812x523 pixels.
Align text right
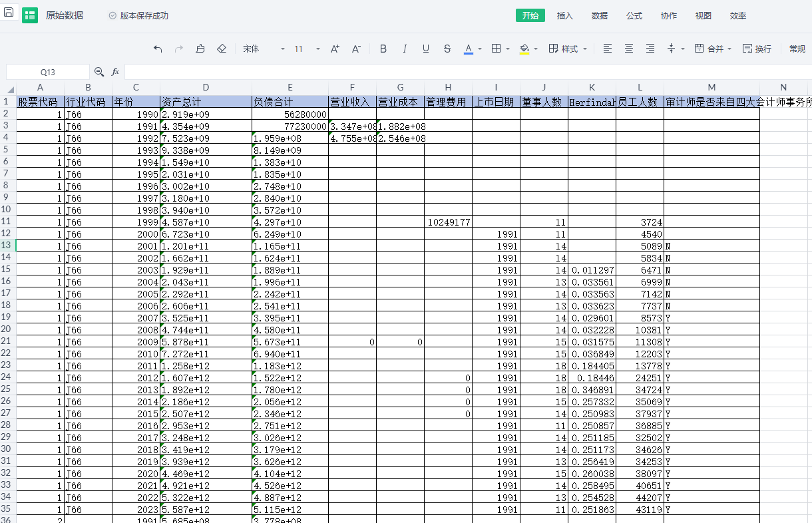pos(650,49)
